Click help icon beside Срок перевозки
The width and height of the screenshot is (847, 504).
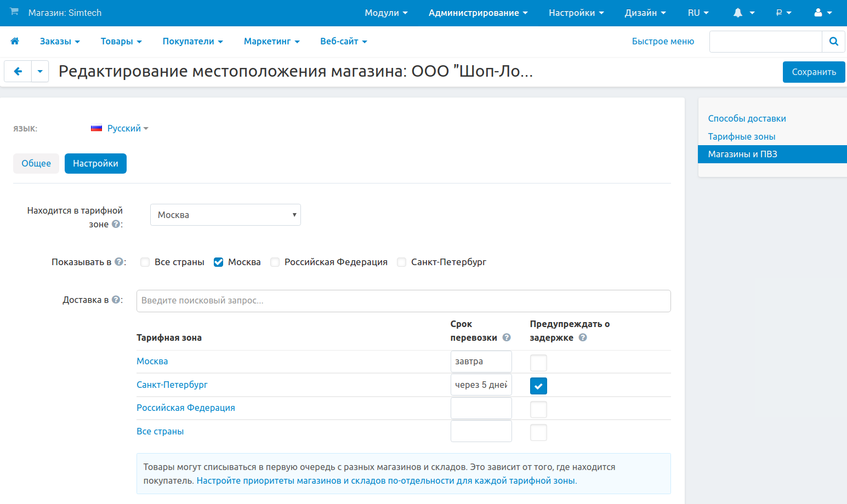507,337
